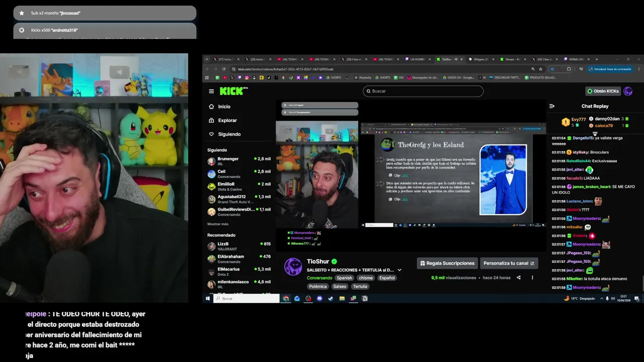The image size is (644, 362).
Task: Click the TioShur video player
Action: (411, 175)
